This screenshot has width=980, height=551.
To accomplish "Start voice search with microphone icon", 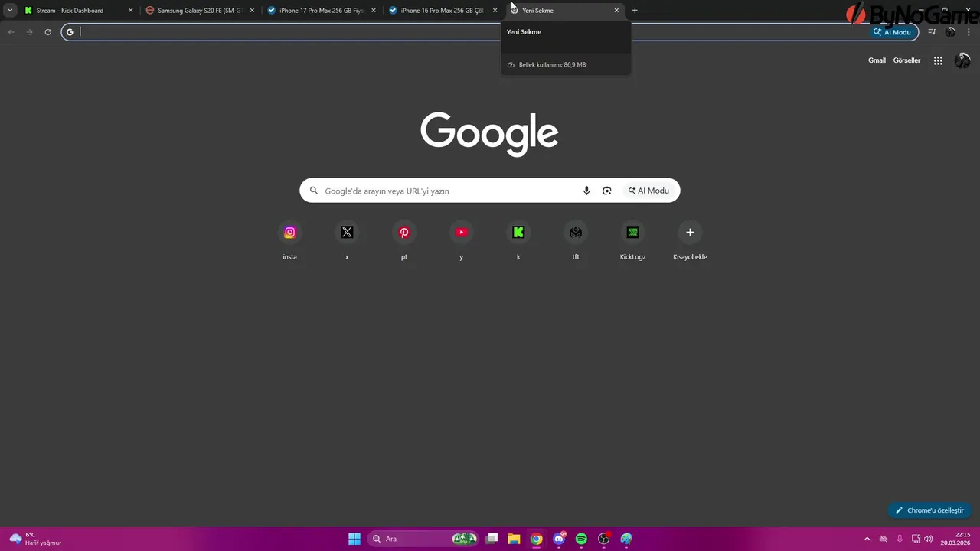I will [x=586, y=191].
